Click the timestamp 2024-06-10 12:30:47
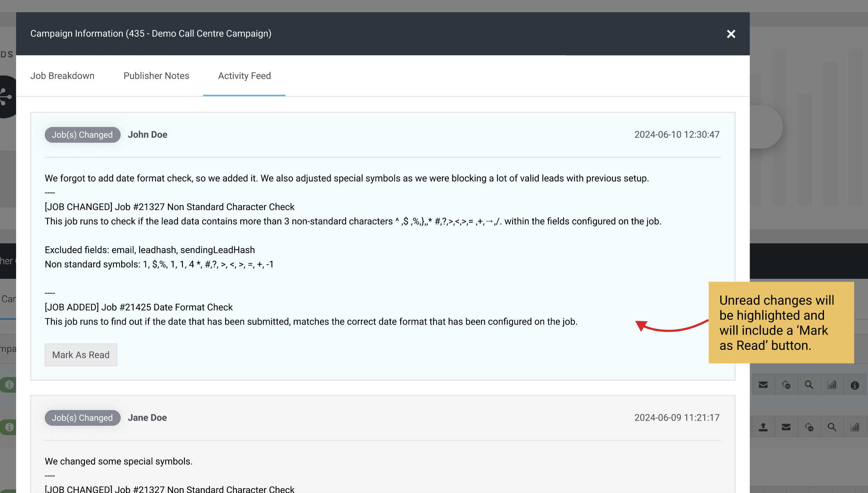The width and height of the screenshot is (868, 493). pyautogui.click(x=677, y=134)
